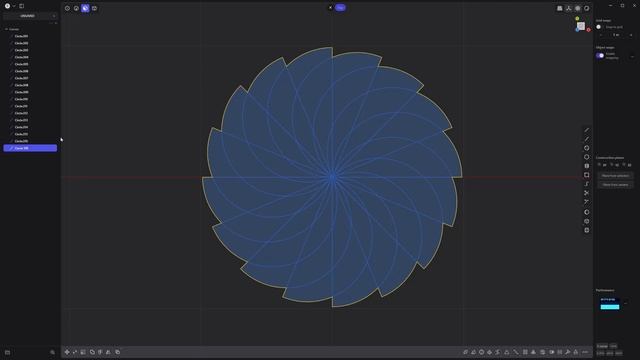Click the diamond-shaped command in bottom toolbar
The image size is (640, 360).
(x=489, y=352)
